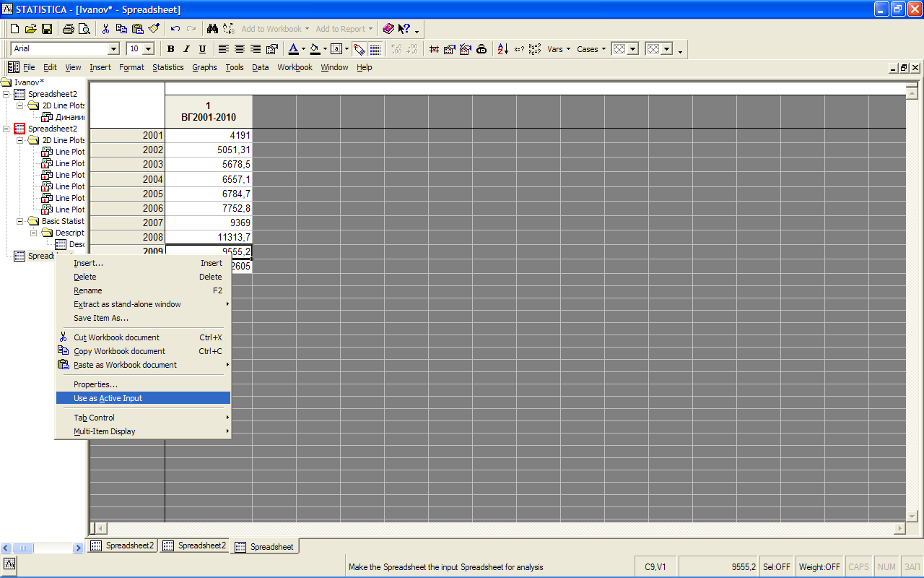924x578 pixels.
Task: Choose Use as Active Input
Action: click(x=143, y=398)
